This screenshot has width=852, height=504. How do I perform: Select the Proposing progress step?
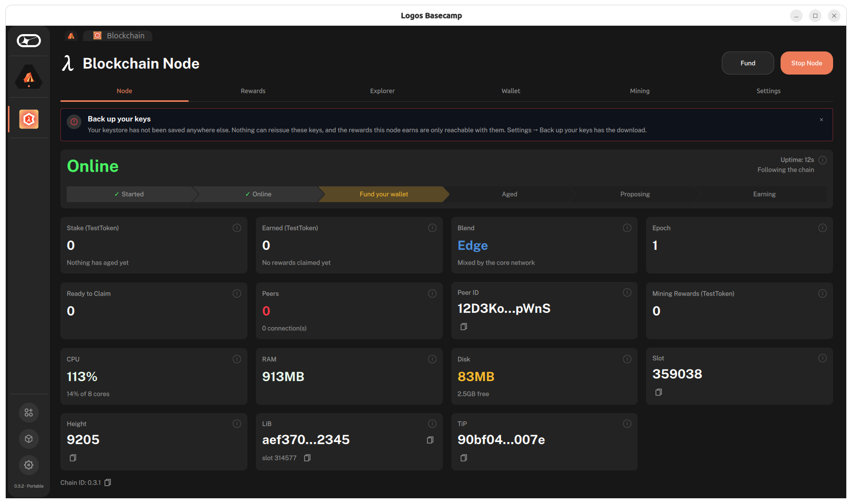click(x=635, y=194)
